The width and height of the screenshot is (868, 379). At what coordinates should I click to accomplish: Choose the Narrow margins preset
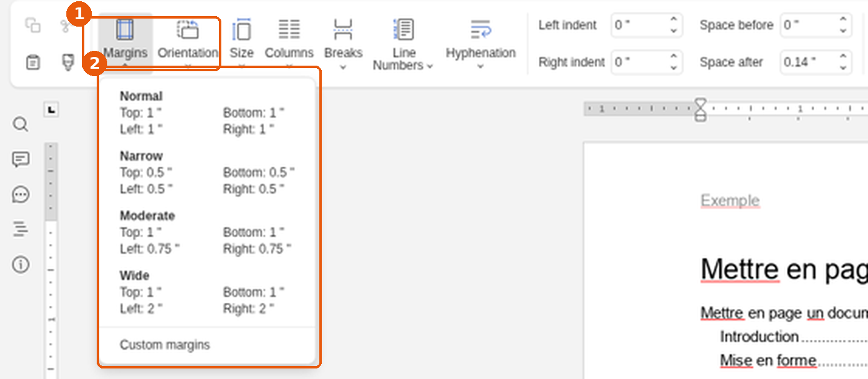[207, 172]
